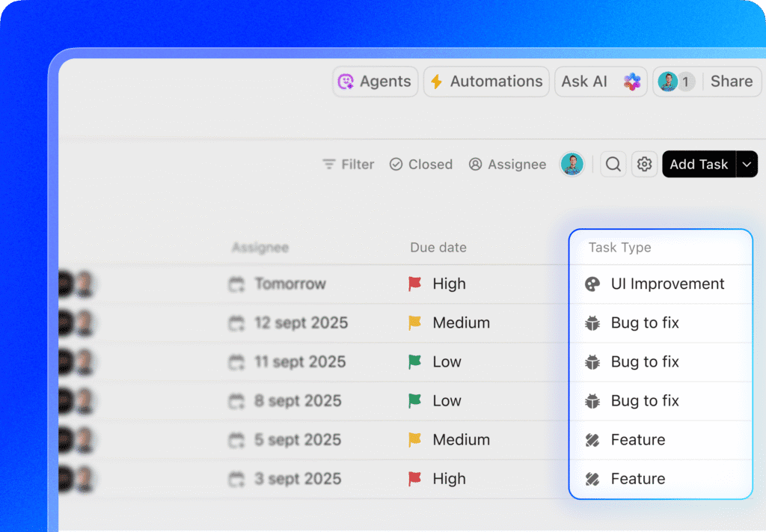Toggle the user avatar filter next to Assignee
766x532 pixels.
pos(572,165)
